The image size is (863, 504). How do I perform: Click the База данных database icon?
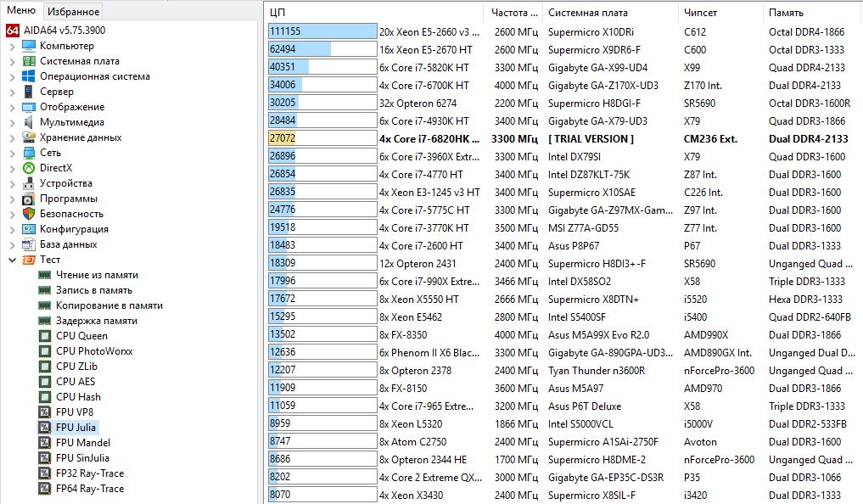tap(29, 244)
